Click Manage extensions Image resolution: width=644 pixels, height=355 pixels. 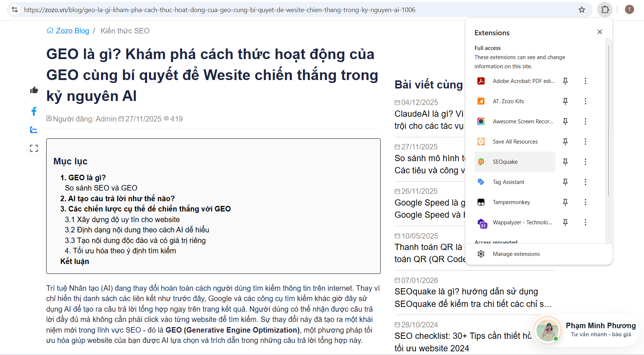(516, 254)
